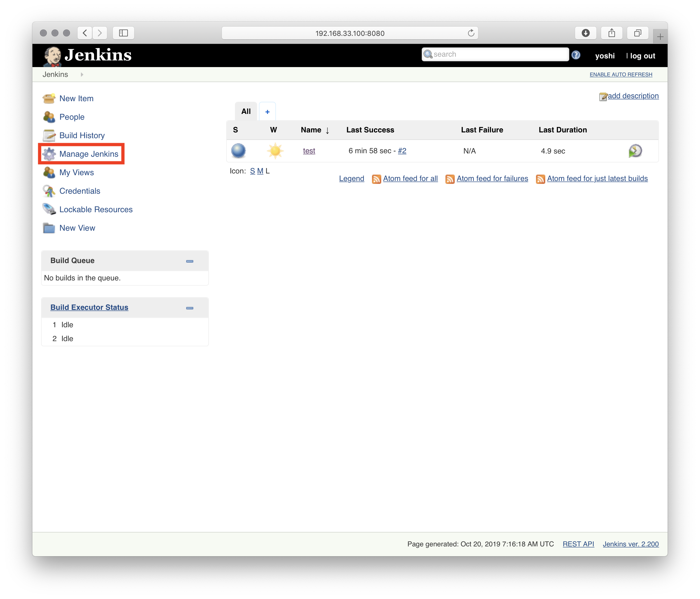
Task: Open the Credentials link
Action: pyautogui.click(x=80, y=191)
